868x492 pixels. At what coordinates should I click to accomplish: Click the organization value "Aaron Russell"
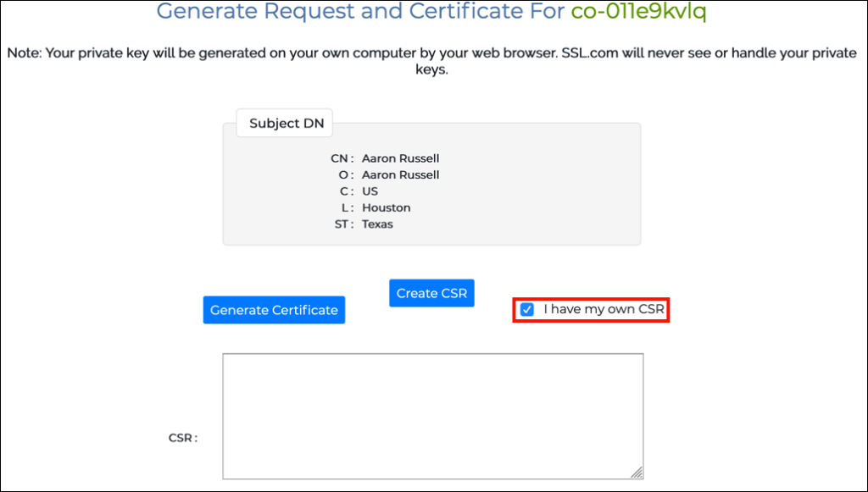click(400, 174)
